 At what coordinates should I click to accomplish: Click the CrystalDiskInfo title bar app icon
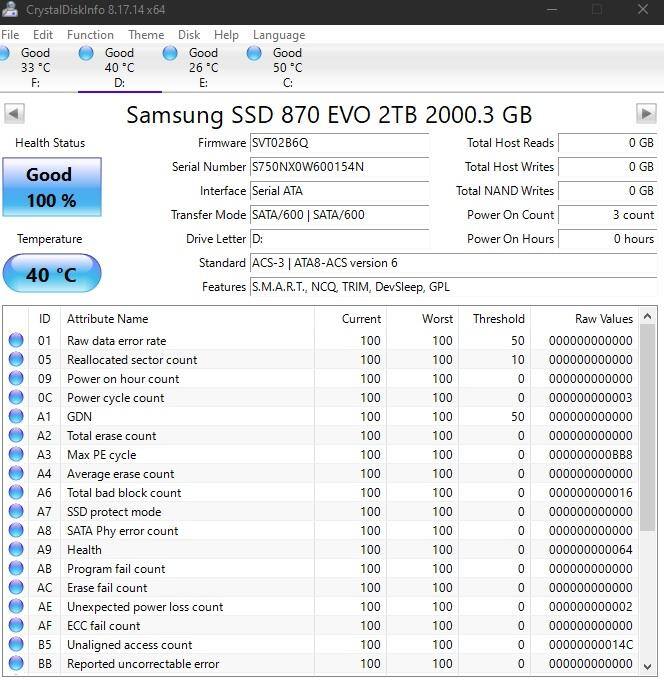(10, 9)
